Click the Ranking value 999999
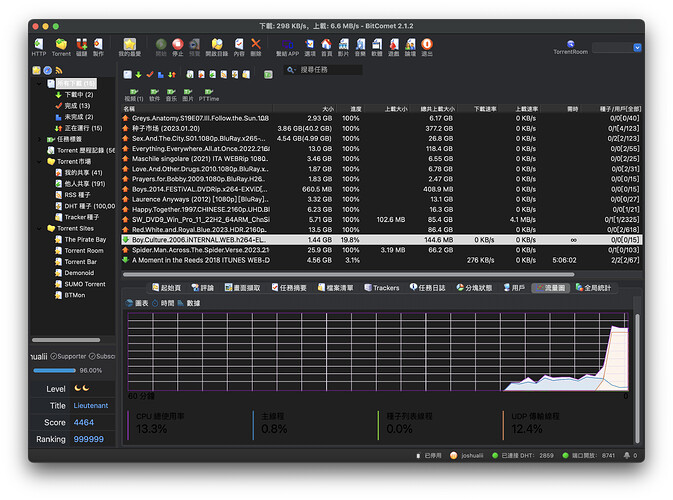The height and width of the screenshot is (500, 673). pyautogui.click(x=88, y=439)
